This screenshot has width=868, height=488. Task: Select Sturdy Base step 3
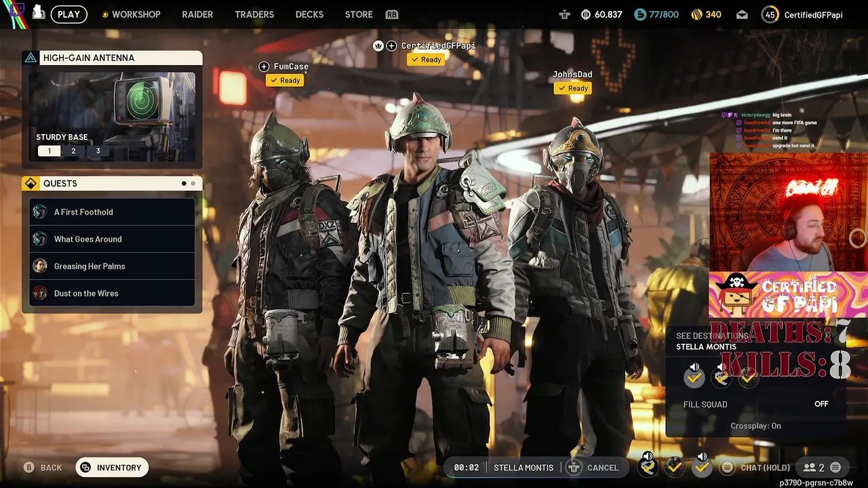[98, 151]
